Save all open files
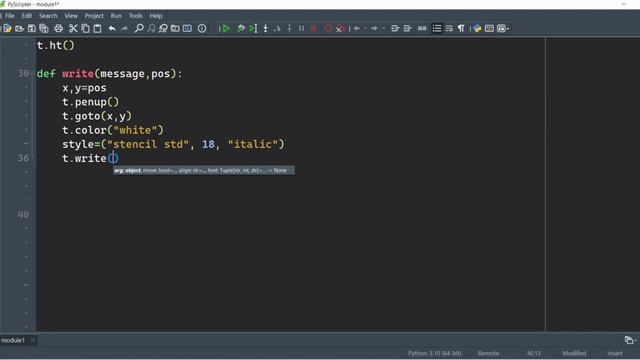 pyautogui.click(x=44, y=29)
